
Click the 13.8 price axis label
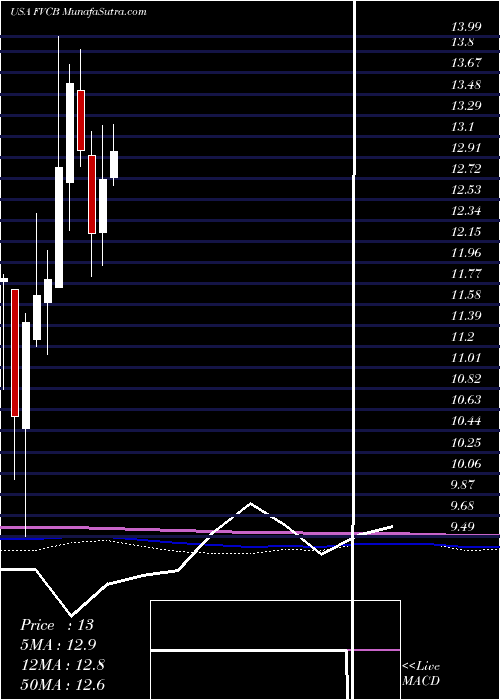coord(462,42)
